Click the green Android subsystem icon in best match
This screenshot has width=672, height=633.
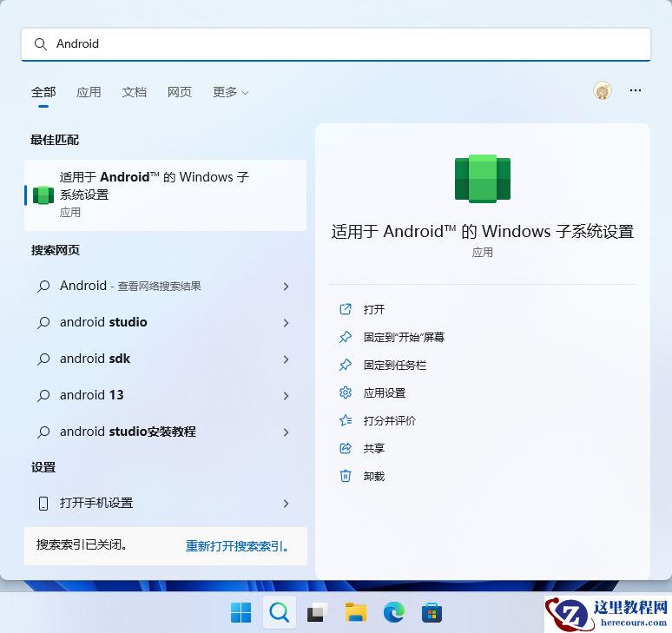43,195
